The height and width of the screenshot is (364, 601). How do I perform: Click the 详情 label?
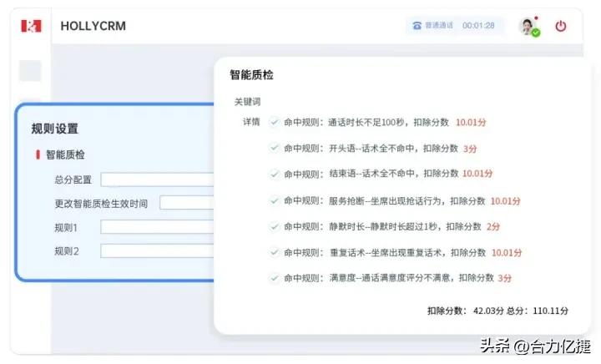pyautogui.click(x=251, y=122)
